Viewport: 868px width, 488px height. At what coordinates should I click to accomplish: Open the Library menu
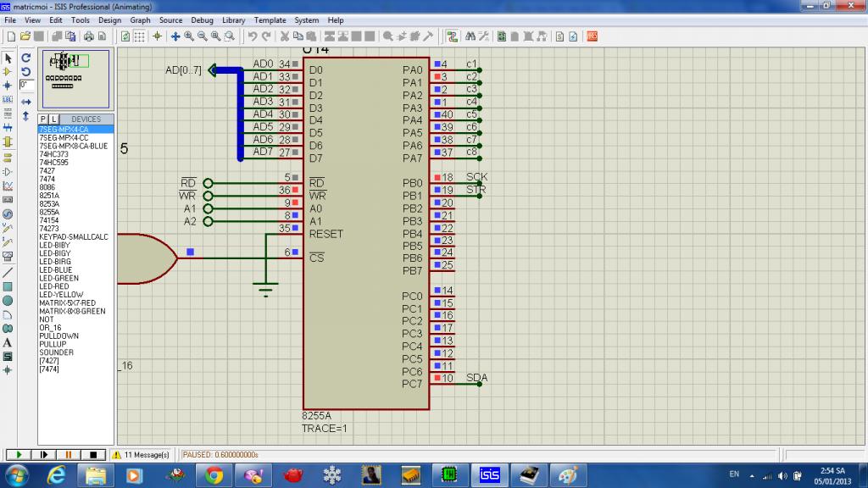click(x=234, y=19)
